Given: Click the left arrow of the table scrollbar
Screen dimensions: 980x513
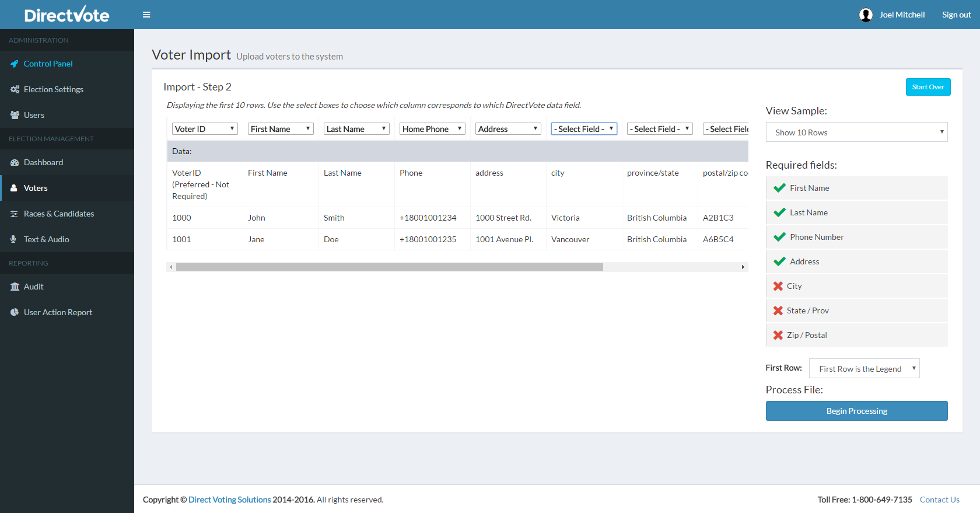Looking at the screenshot, I should [x=171, y=267].
